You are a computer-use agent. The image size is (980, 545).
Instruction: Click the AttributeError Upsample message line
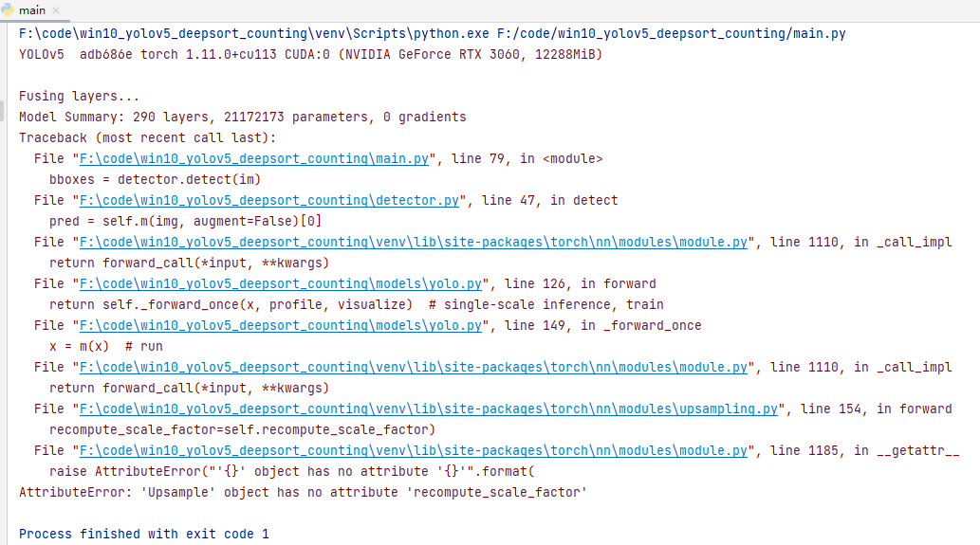pyautogui.click(x=304, y=493)
